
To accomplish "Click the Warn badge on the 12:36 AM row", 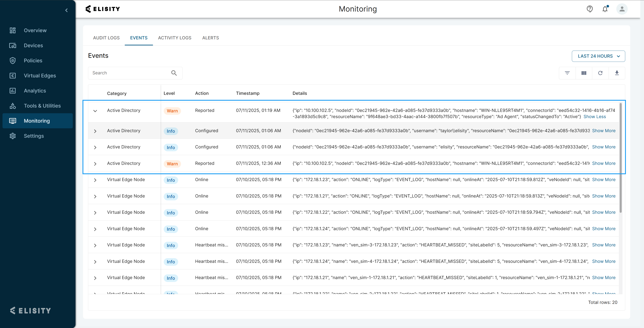I will pyautogui.click(x=172, y=164).
